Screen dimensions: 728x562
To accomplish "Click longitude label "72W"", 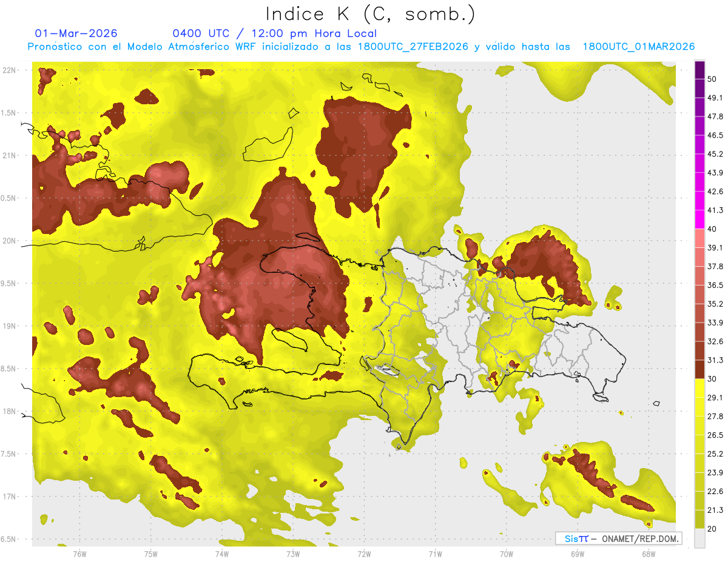I will pos(364,554).
